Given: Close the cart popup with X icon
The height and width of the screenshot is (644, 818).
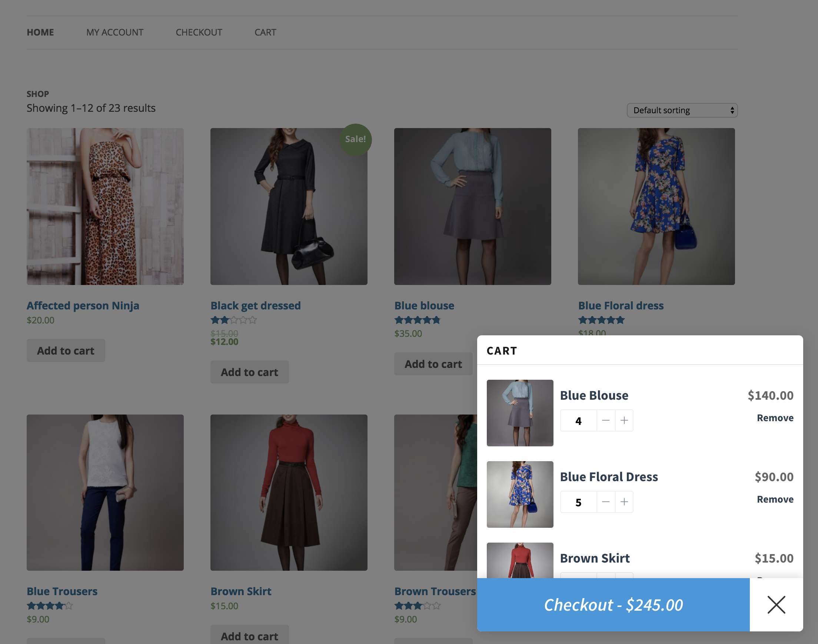Looking at the screenshot, I should (776, 605).
